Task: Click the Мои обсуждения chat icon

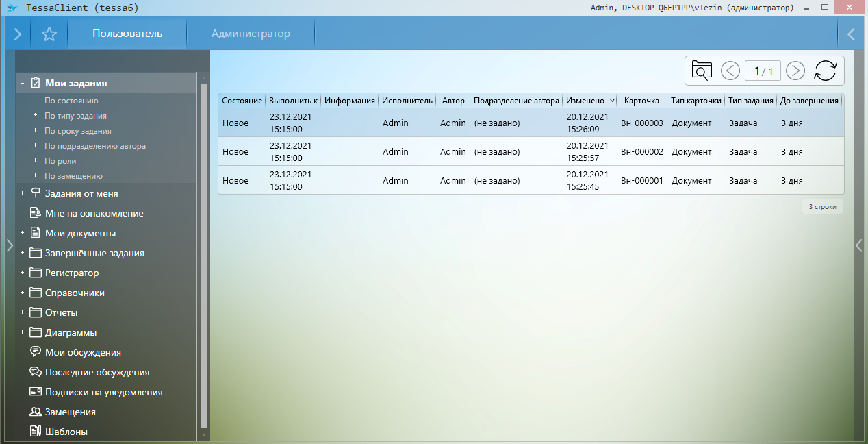Action: pos(36,352)
